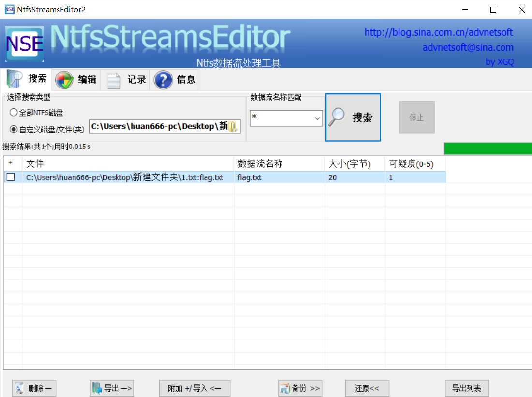The image size is (532, 397).
Task: Sort by 可疑度(0-5) column header
Action: tap(415, 163)
